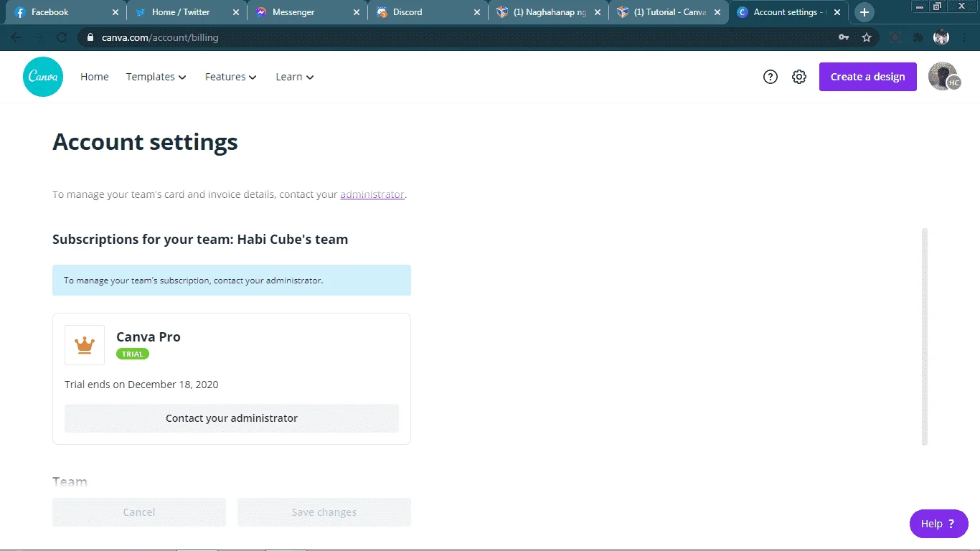Switch to the Home / Twitter tab
The image size is (980, 551).
[187, 12]
